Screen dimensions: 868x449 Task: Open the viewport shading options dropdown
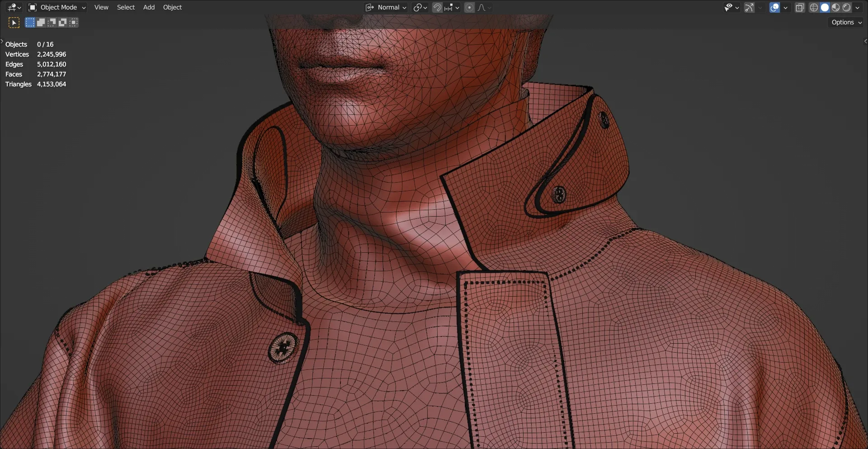tap(857, 7)
